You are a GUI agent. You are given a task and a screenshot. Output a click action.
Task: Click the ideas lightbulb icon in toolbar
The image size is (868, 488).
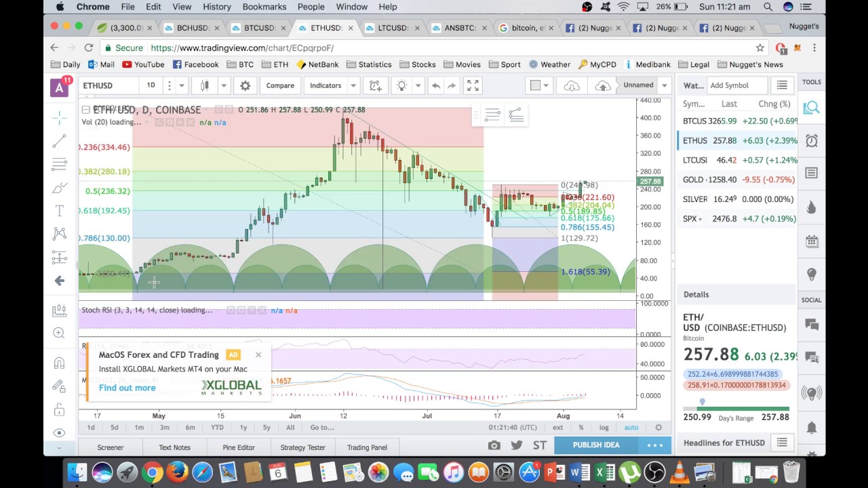[x=402, y=85]
